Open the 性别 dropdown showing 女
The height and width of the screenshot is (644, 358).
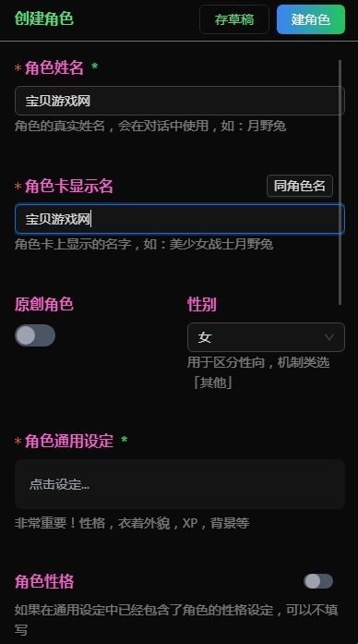[266, 337]
